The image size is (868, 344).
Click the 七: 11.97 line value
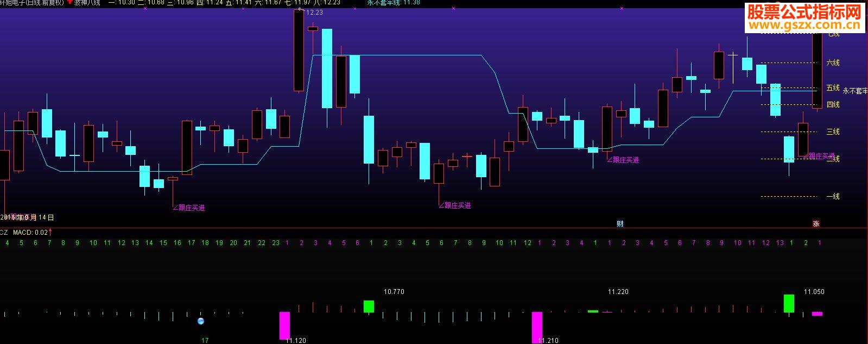pos(298,3)
